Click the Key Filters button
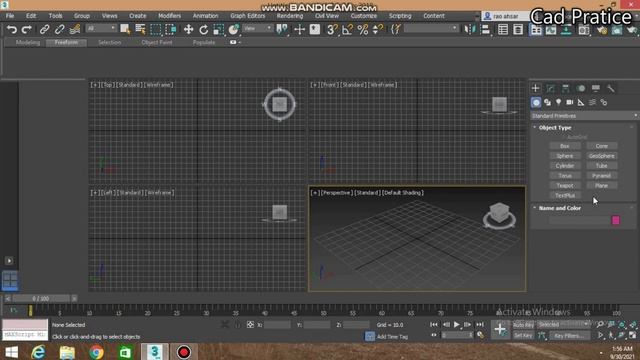640x360 pixels. 569,336
